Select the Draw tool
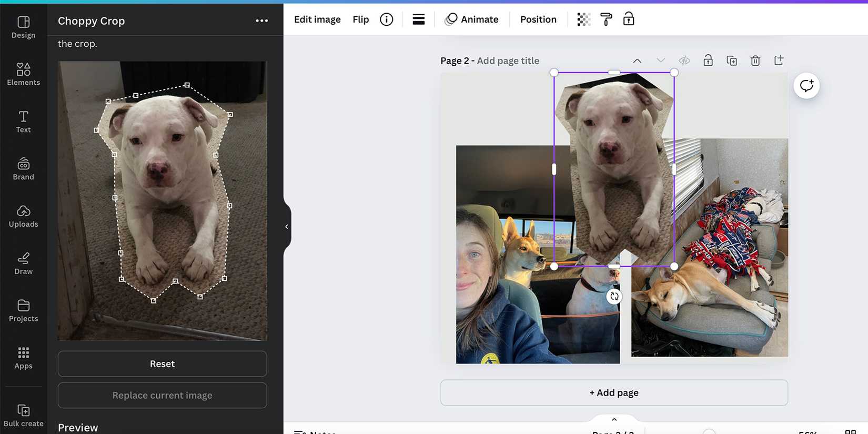 point(23,264)
